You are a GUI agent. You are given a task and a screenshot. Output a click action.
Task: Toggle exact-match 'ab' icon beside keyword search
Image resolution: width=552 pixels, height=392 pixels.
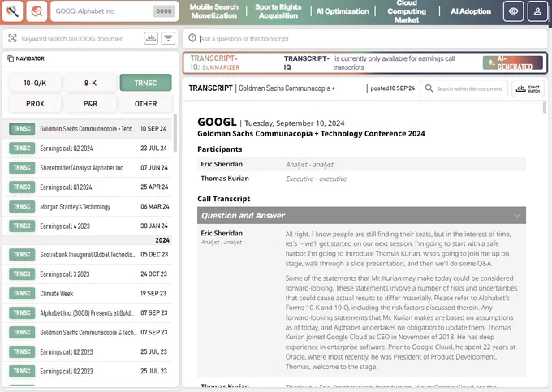151,38
